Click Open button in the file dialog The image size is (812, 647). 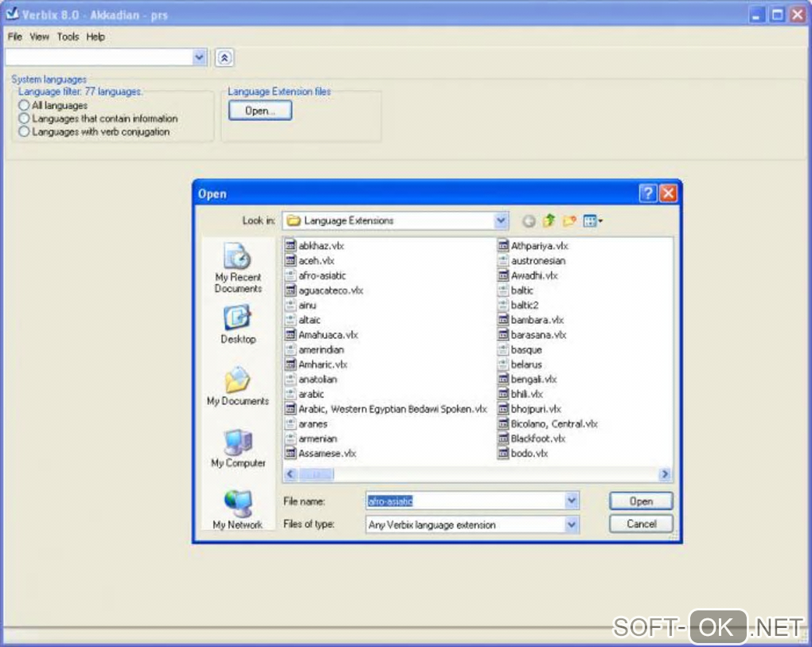(641, 501)
